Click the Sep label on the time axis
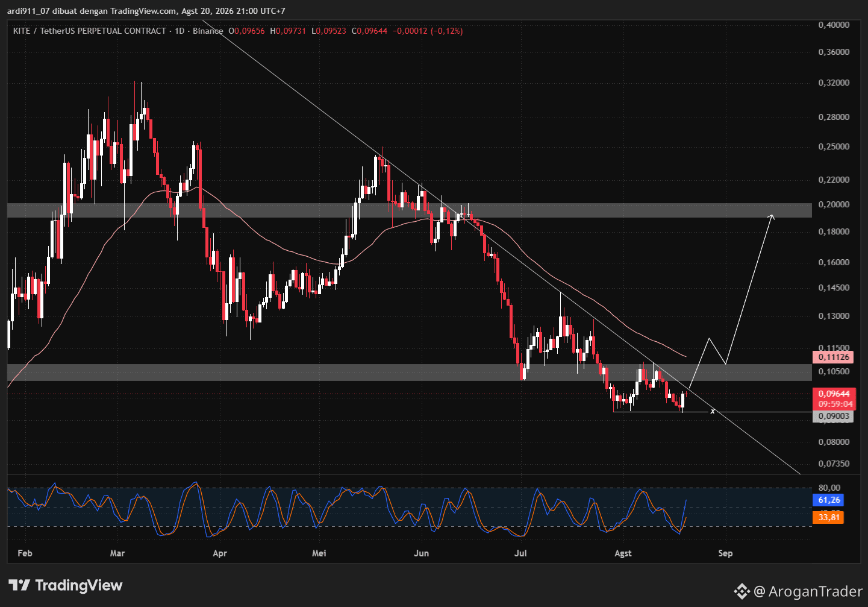 pyautogui.click(x=725, y=553)
